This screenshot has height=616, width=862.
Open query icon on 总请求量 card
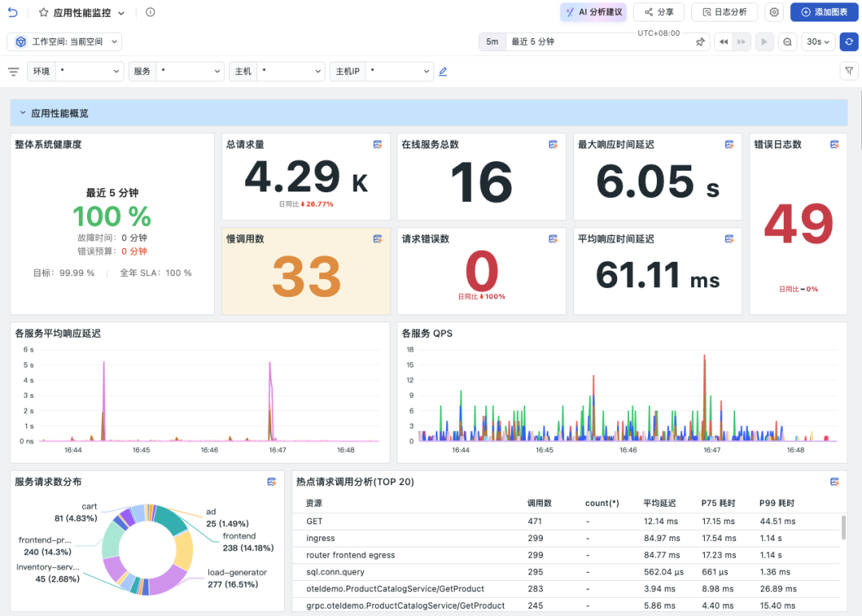378,144
